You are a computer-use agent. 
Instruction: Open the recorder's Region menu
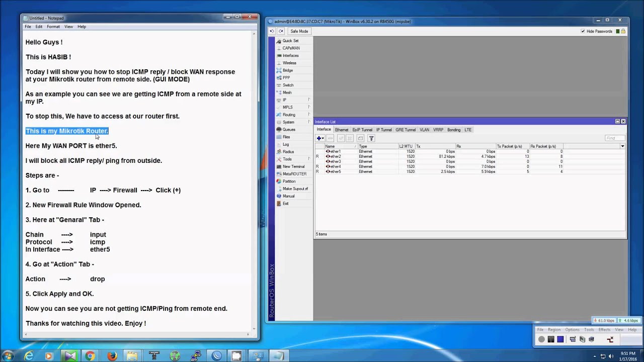coord(554,330)
